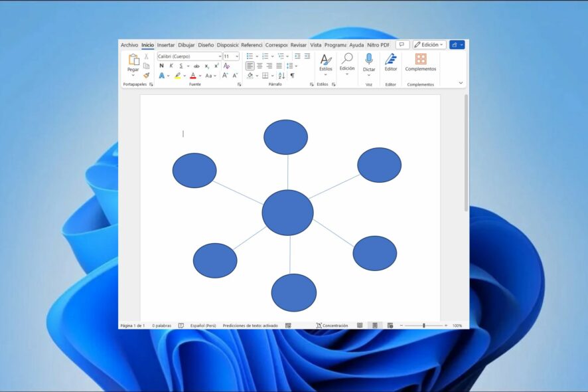588x392 pixels.
Task: Click Español (Perú) language indicator
Action: pyautogui.click(x=203, y=326)
